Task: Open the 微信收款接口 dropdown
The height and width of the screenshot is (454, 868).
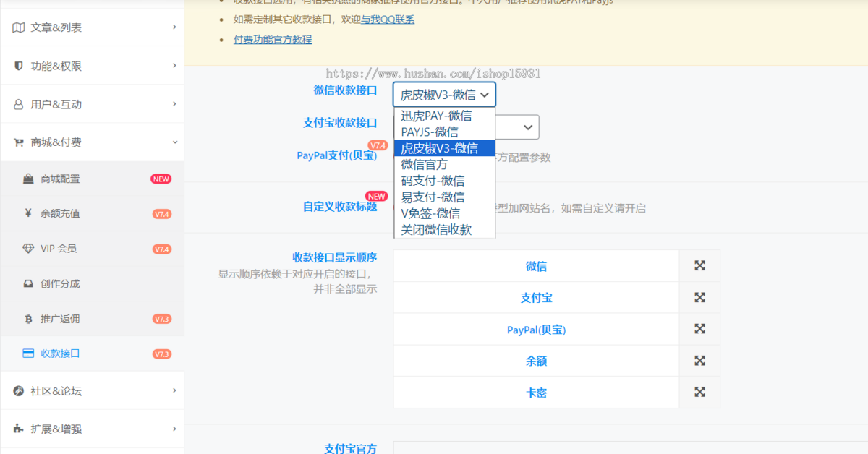Action: click(x=445, y=95)
